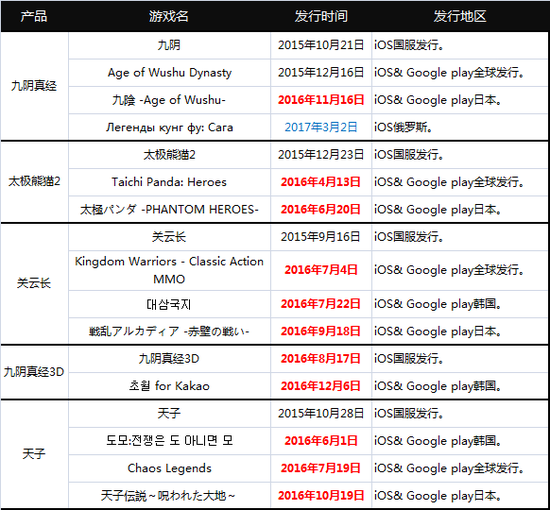Select Легенды кунг фу: Сага cell

[x=169, y=127]
